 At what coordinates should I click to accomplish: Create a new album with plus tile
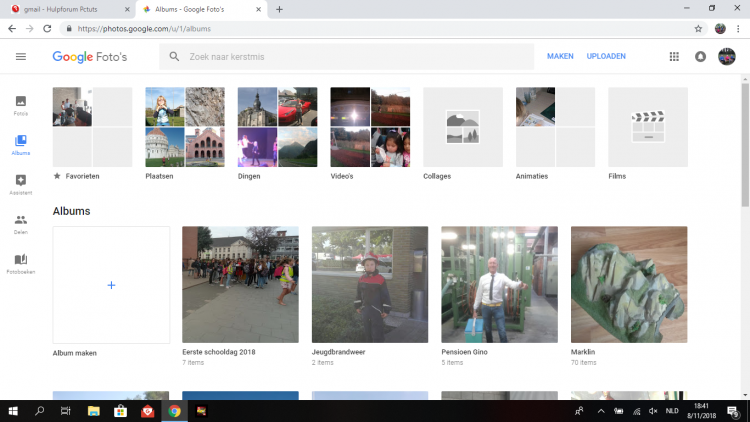(x=111, y=285)
